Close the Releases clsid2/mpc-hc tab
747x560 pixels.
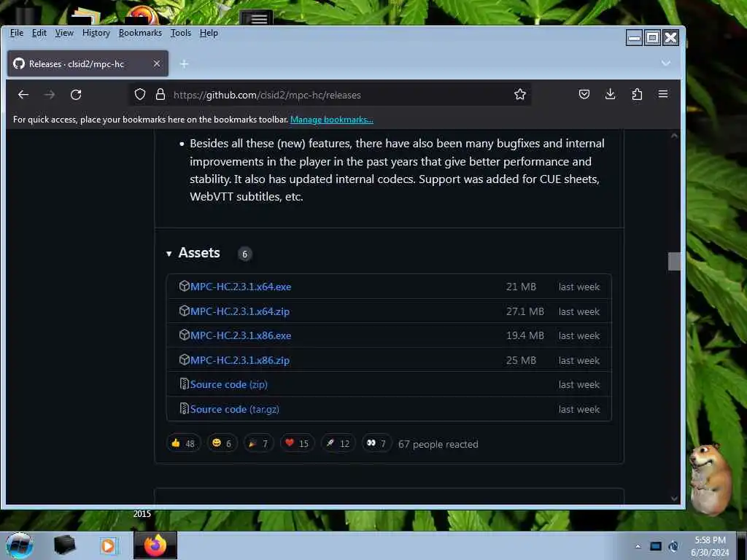pyautogui.click(x=156, y=63)
